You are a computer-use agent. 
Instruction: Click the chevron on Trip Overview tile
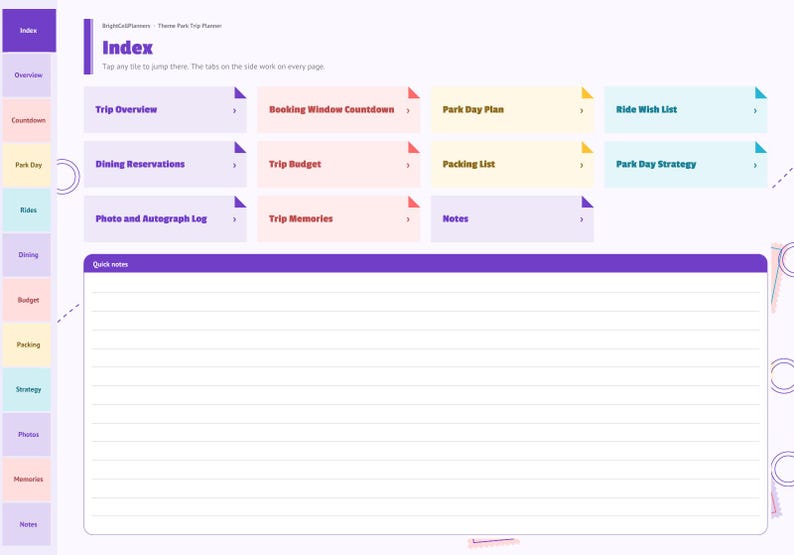(x=234, y=110)
